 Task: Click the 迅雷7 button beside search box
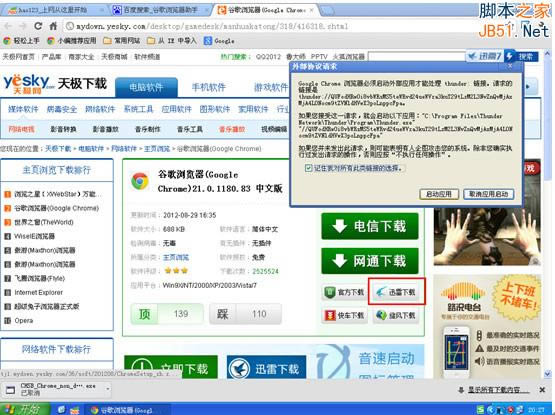[484, 56]
